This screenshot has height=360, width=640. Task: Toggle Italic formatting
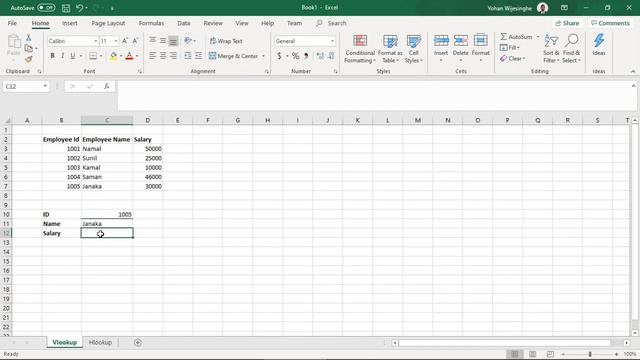[x=62, y=56]
